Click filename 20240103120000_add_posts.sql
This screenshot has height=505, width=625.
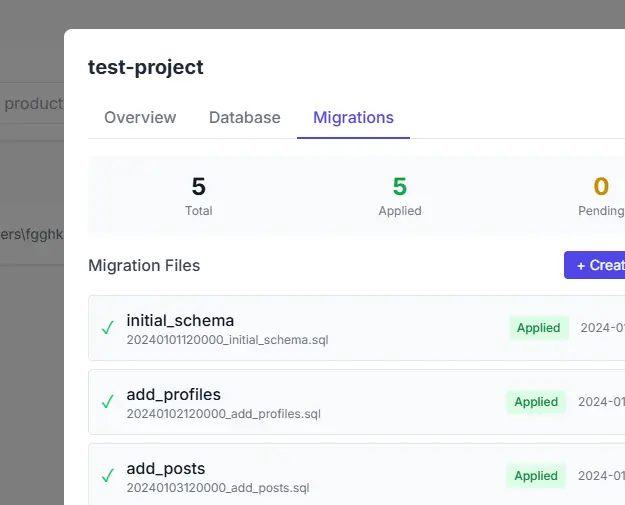(x=218, y=488)
